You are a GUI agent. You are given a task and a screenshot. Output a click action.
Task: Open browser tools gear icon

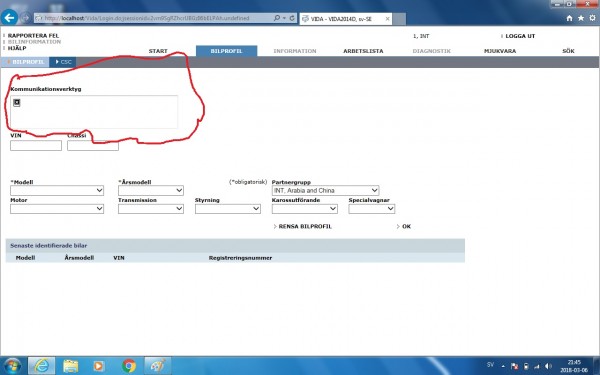592,18
